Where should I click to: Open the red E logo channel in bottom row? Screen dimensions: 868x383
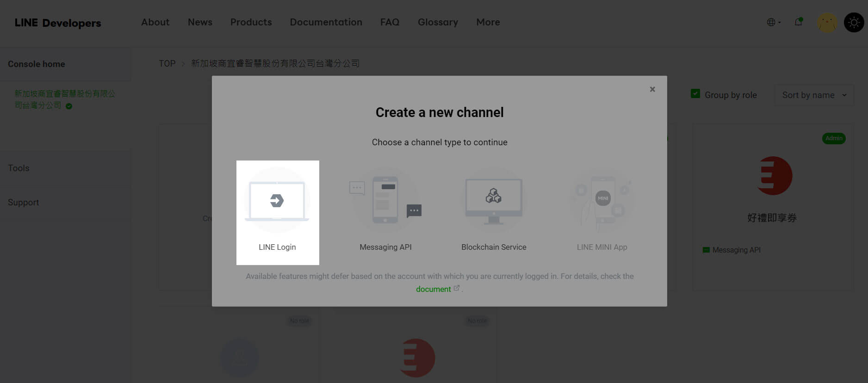(x=417, y=358)
